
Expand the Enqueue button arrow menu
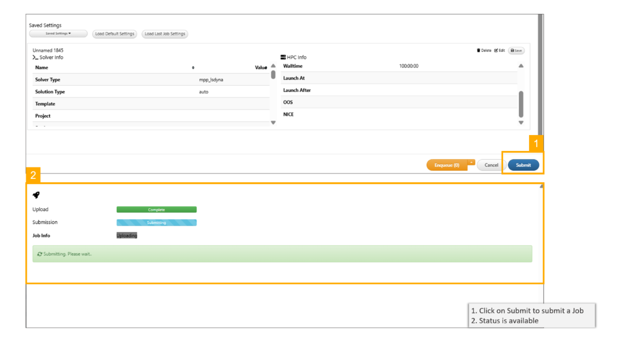[x=471, y=163]
